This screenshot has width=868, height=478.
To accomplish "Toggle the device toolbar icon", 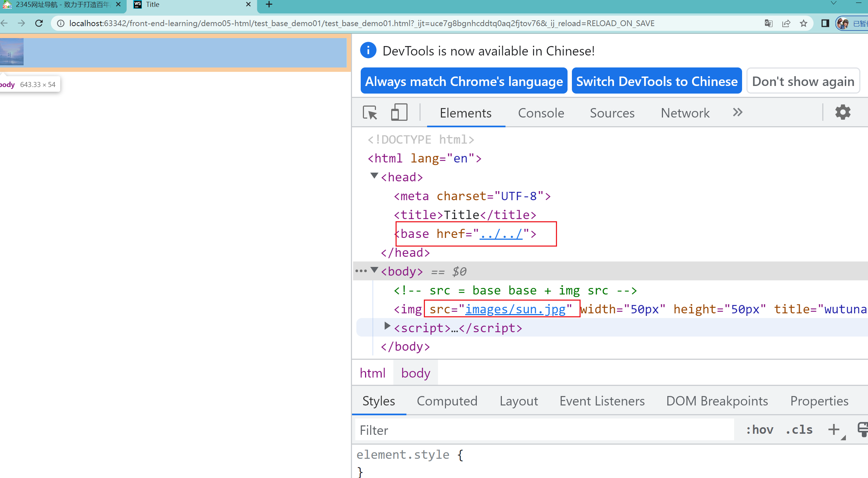I will (x=399, y=113).
